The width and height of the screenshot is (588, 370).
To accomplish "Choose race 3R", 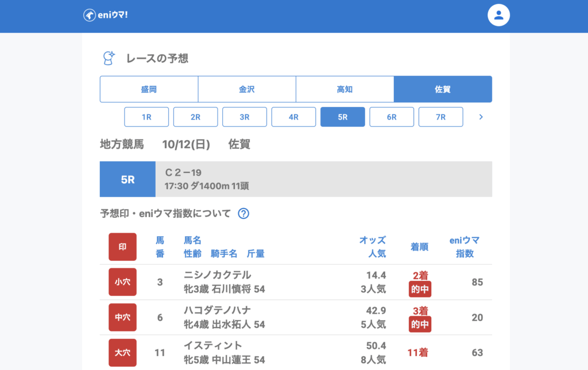I will coord(245,117).
